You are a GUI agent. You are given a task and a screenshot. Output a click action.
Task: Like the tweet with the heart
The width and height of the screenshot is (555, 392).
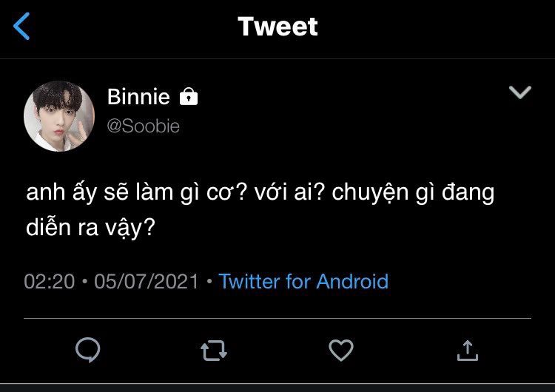click(x=340, y=349)
